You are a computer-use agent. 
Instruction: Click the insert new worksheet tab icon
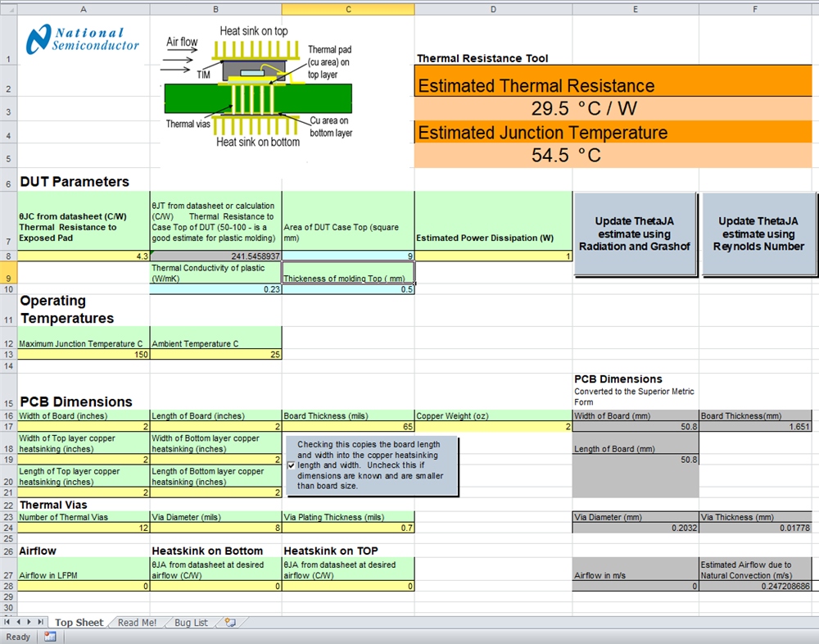pos(231,622)
